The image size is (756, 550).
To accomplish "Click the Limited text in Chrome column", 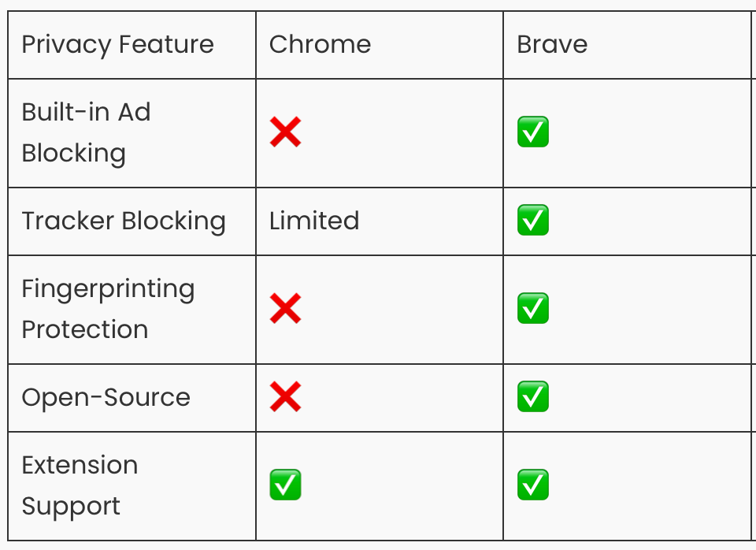I will pos(314,221).
